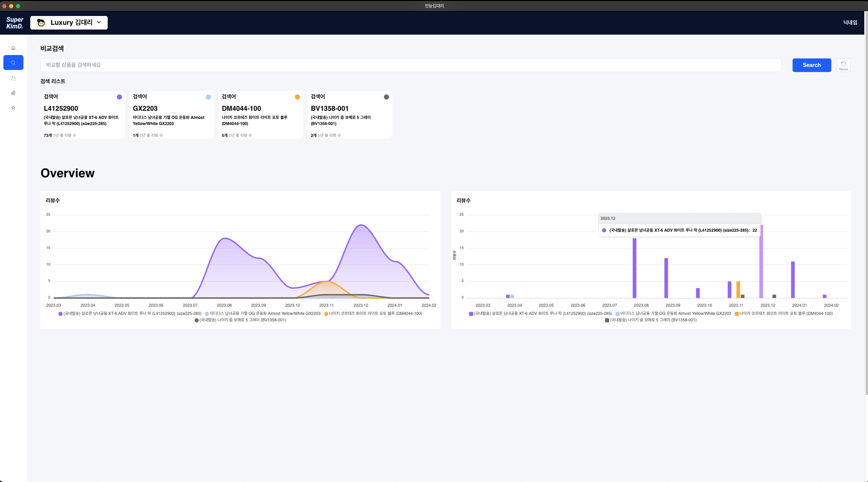Click the orange color dot on DM4044-100 card

[297, 97]
